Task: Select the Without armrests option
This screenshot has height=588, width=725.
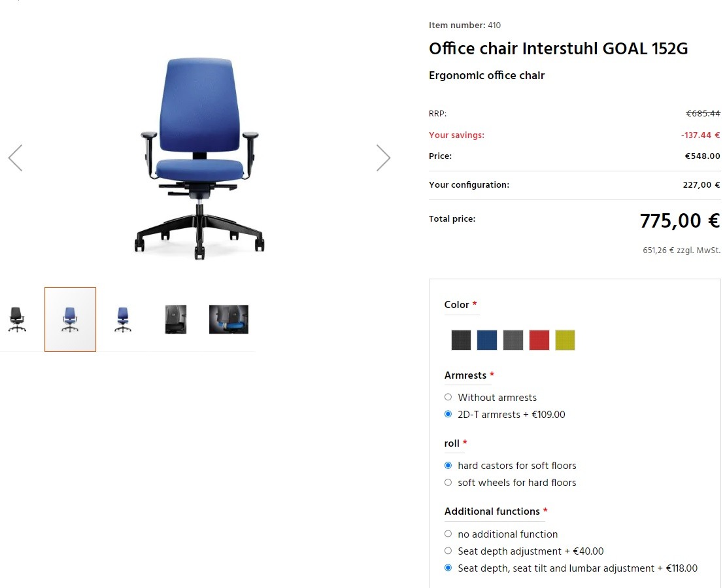Action: [448, 397]
